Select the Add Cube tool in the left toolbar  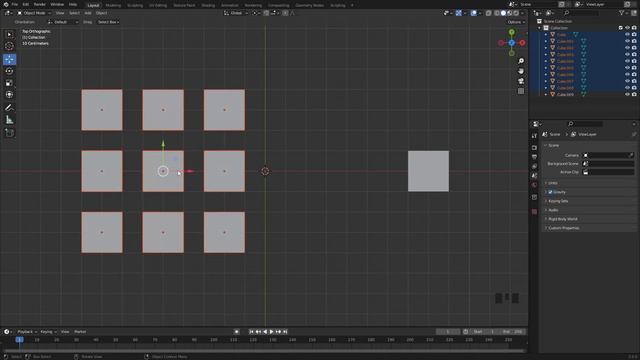click(9, 133)
